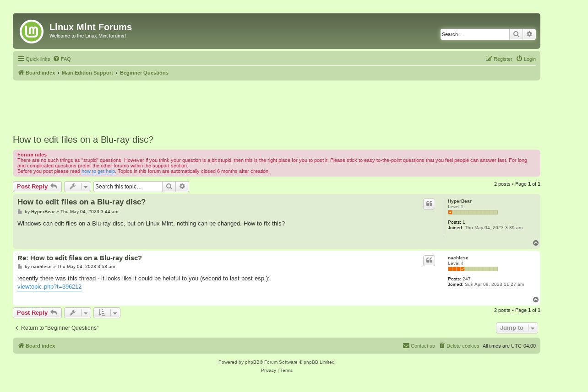Click nachlese author name under reply title

(x=41, y=267)
